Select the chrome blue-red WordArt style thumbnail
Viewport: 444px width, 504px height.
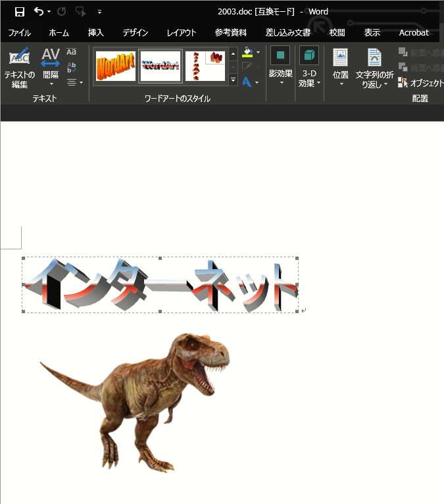(x=160, y=66)
